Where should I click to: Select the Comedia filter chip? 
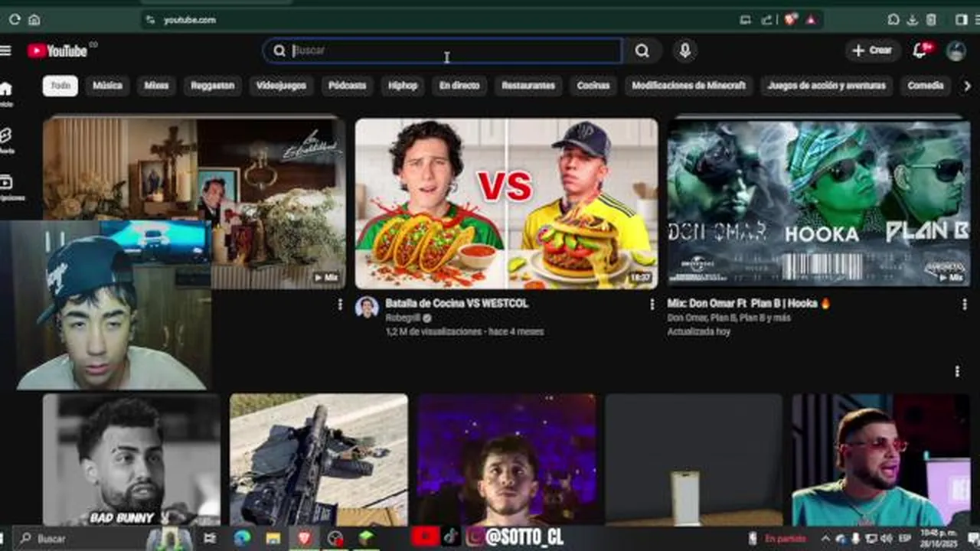coord(926,86)
